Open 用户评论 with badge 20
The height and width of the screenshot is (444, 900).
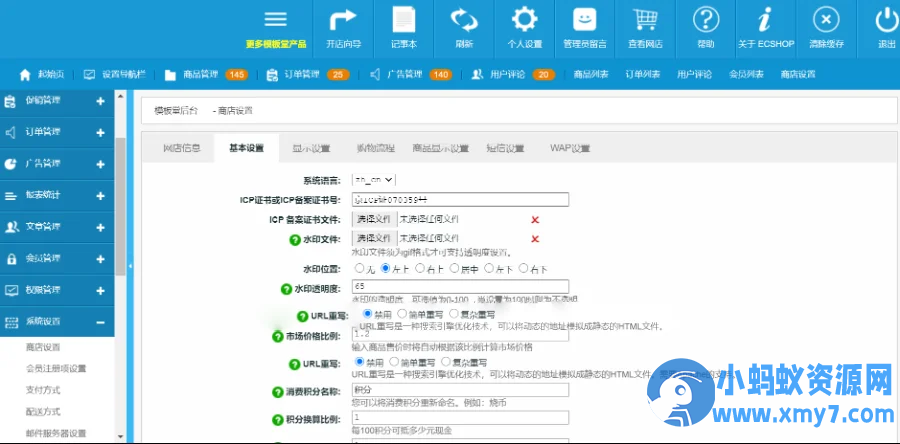pos(513,75)
